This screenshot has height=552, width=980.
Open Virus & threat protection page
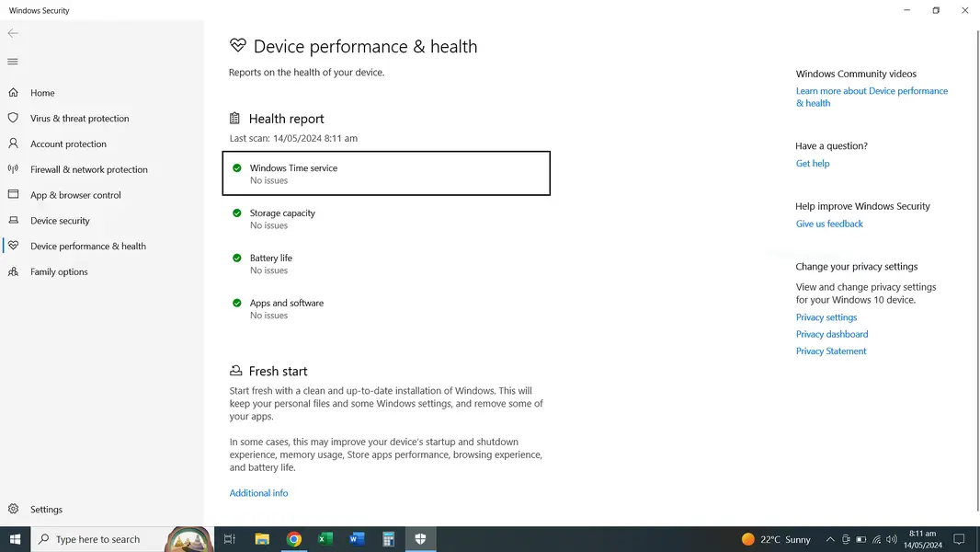79,119
